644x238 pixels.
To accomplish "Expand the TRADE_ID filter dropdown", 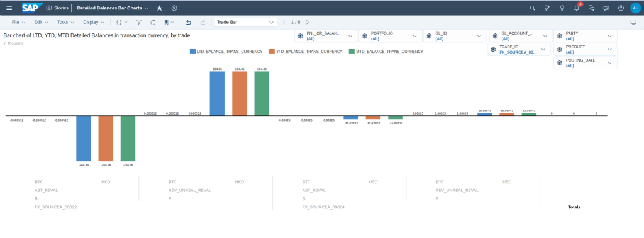I will [519, 50].
